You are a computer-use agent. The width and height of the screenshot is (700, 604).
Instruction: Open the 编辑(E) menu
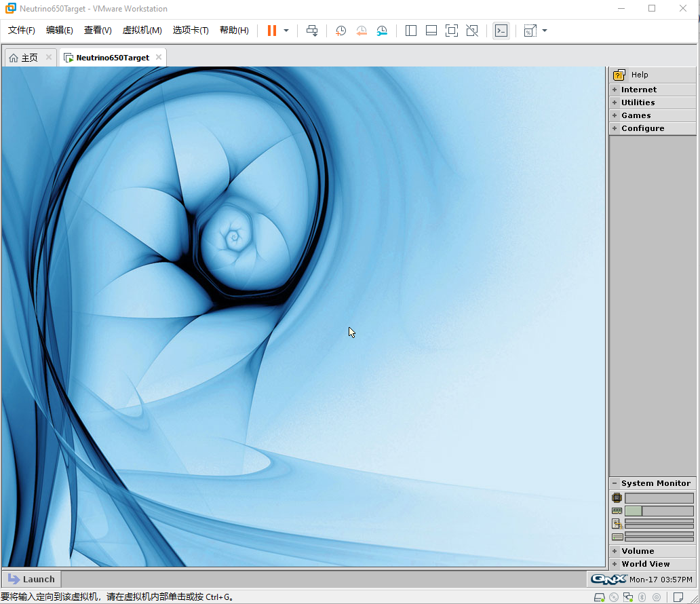point(60,31)
